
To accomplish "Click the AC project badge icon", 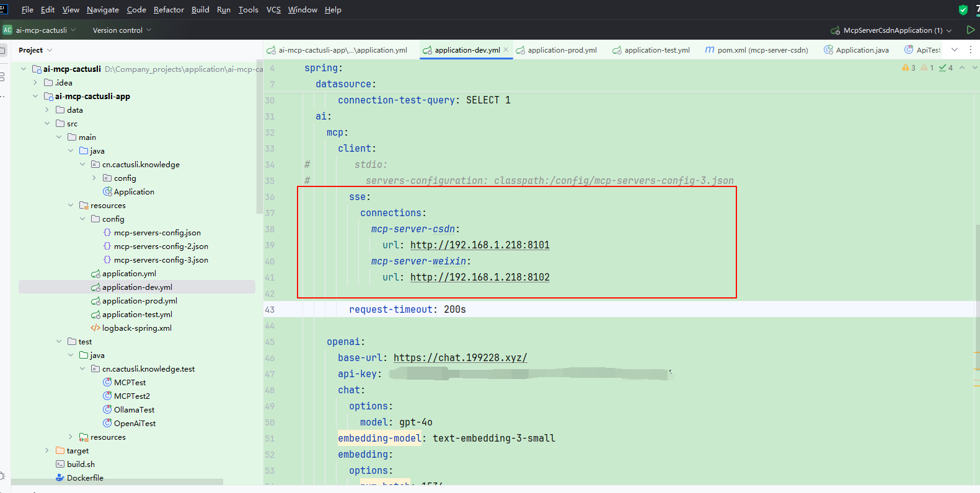I will tap(7, 30).
